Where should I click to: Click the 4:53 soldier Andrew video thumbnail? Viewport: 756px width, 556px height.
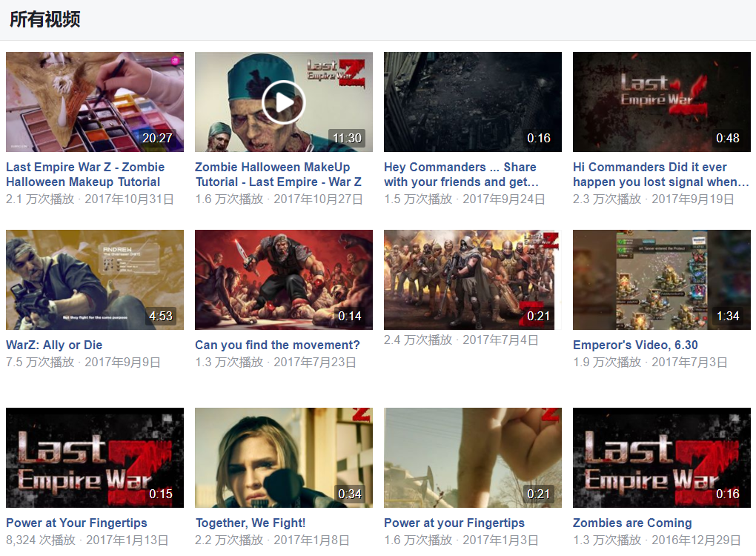(94, 279)
